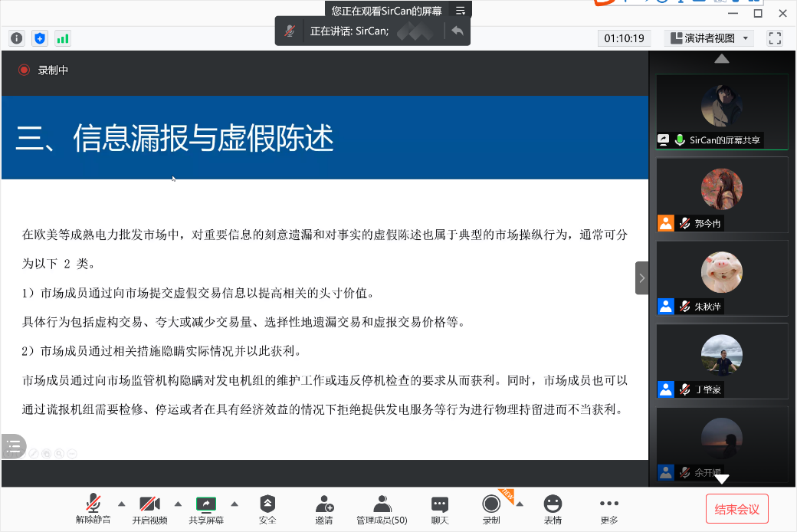Open 管理成员(50) participant management
Screen dimensions: 797x532
(x=382, y=510)
